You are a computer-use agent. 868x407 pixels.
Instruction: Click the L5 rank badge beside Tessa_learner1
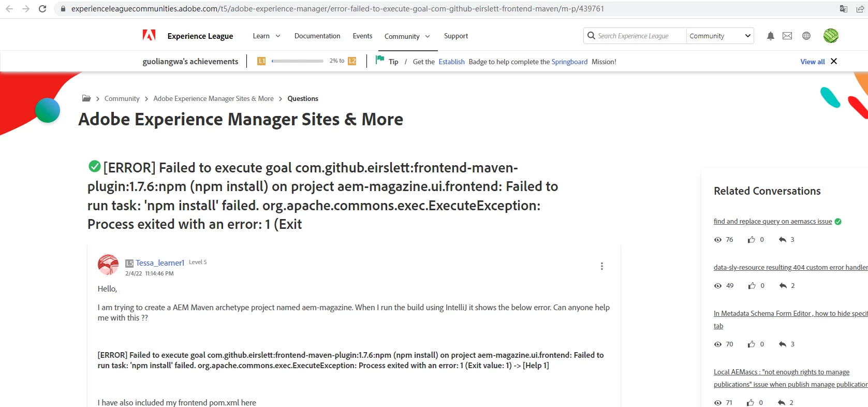(x=129, y=263)
